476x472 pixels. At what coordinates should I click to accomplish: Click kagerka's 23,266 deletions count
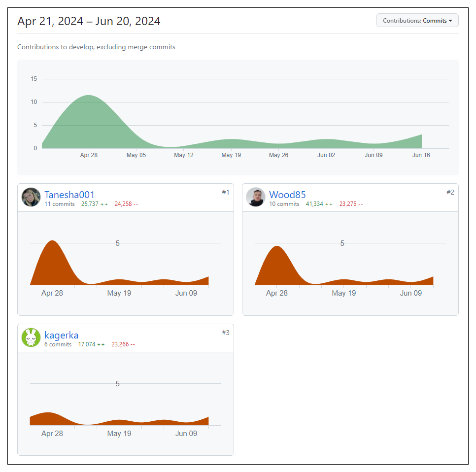pyautogui.click(x=123, y=344)
